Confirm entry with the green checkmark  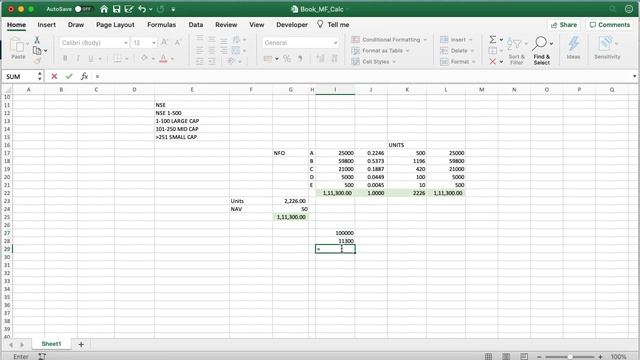(69, 76)
